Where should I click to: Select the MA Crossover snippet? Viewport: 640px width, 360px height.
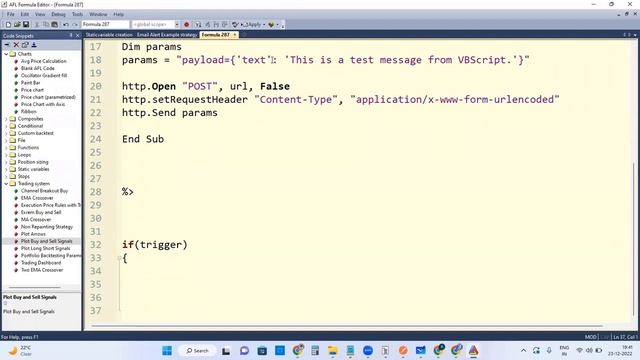click(x=36, y=220)
